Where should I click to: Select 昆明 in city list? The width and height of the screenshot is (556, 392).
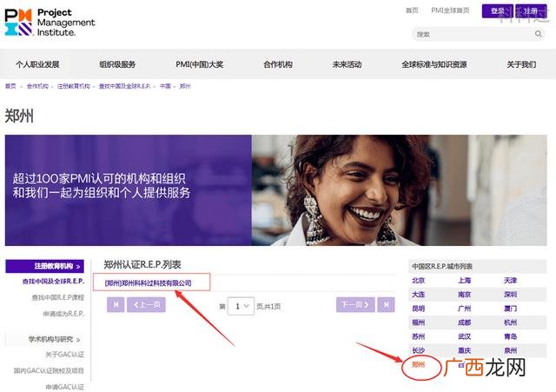[x=419, y=309]
